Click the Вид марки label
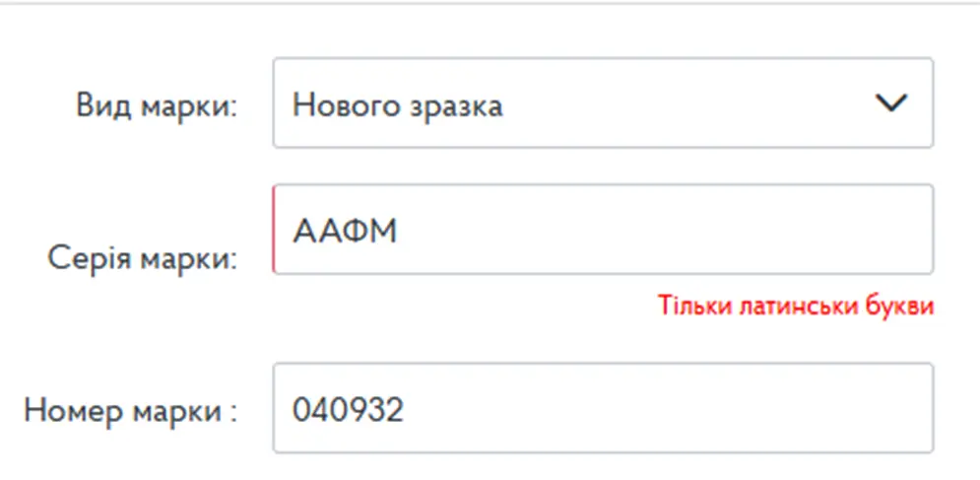Screen dimensions: 980x480 pyautogui.click(x=157, y=105)
